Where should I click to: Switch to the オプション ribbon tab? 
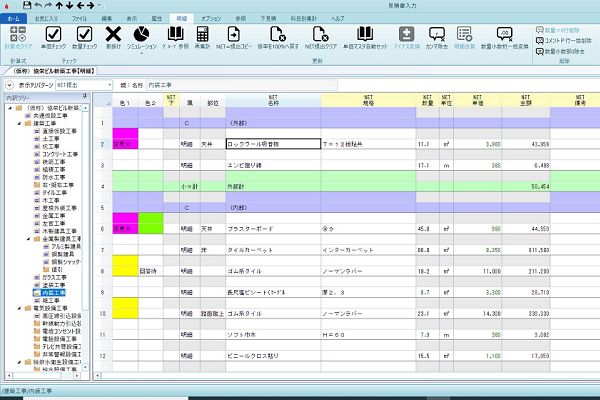[x=211, y=18]
